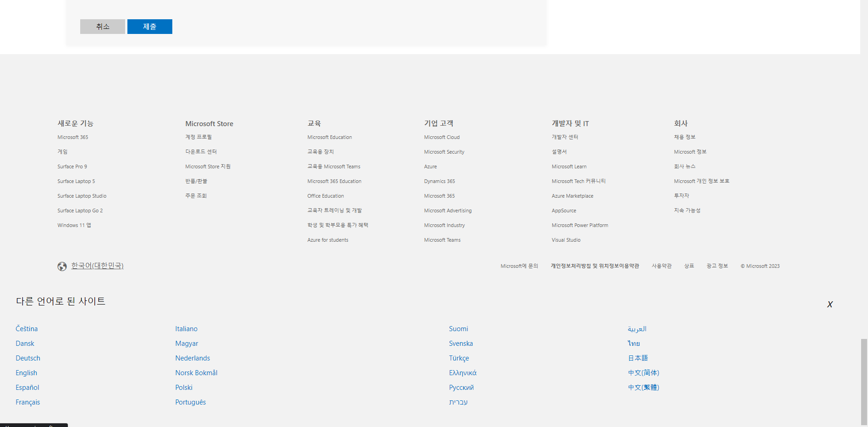868x427 pixels.
Task: Click the blue 제출 submit button
Action: click(x=150, y=27)
